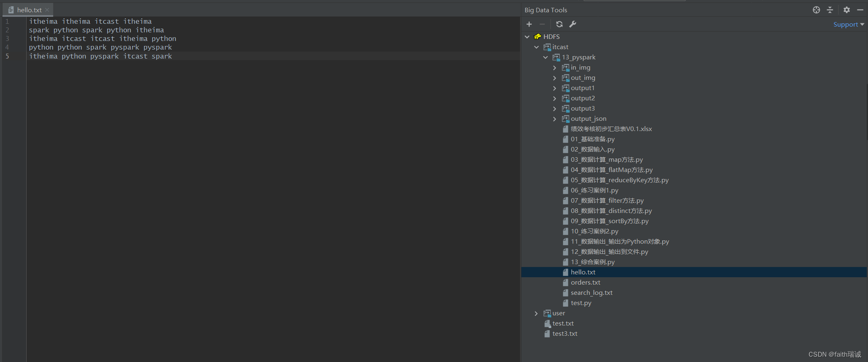This screenshot has width=868, height=362.
Task: Expand the in_img folder
Action: tap(555, 68)
